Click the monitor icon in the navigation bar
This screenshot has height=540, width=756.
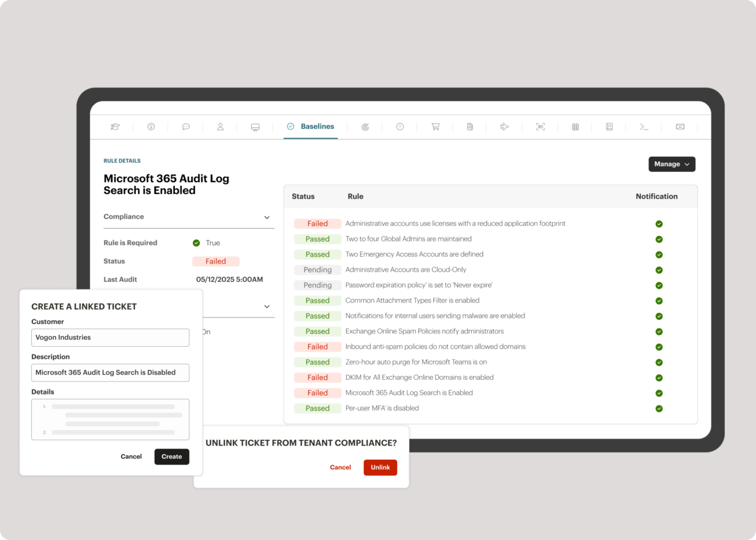(x=255, y=127)
